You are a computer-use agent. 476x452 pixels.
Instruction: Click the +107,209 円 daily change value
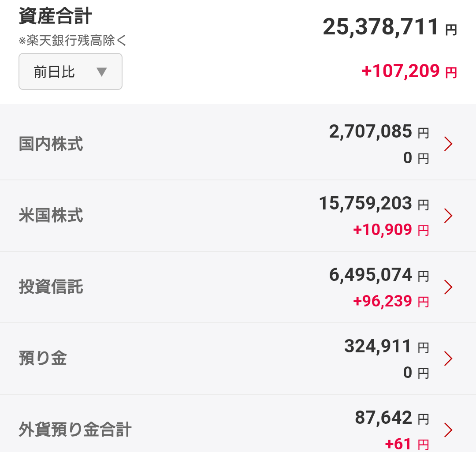(409, 71)
